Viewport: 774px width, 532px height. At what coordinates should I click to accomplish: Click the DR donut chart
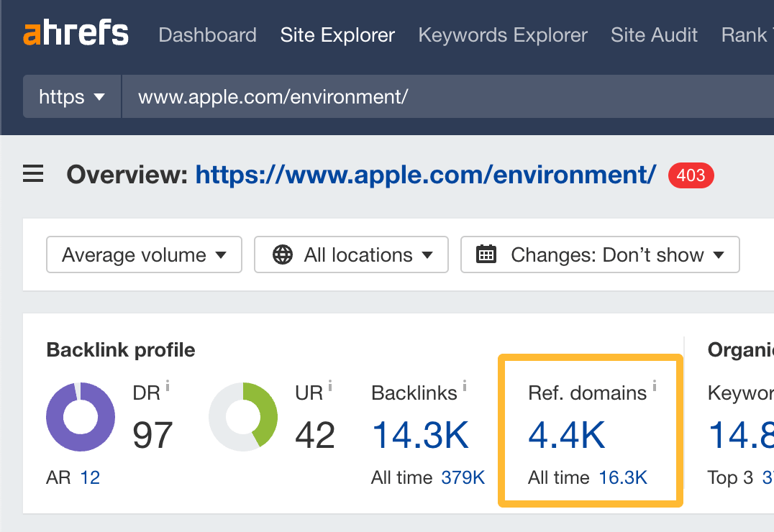click(81, 417)
